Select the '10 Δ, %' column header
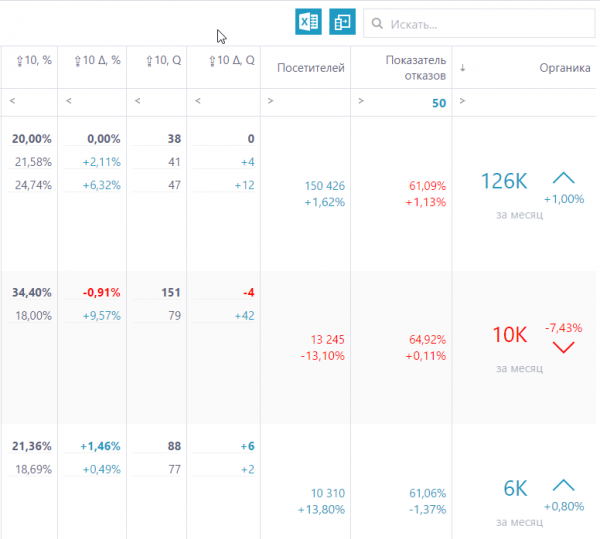Screen dimensions: 600x539 point(97,62)
